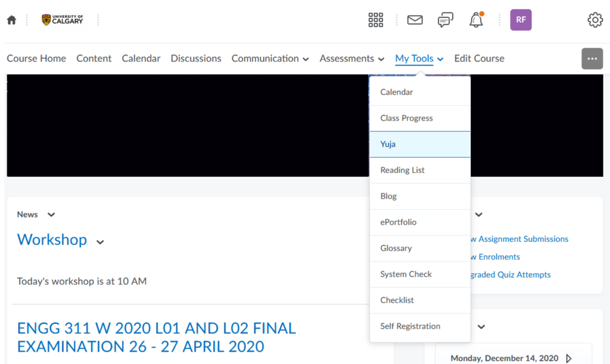Select Calendar in My Tools menu

[x=420, y=92]
